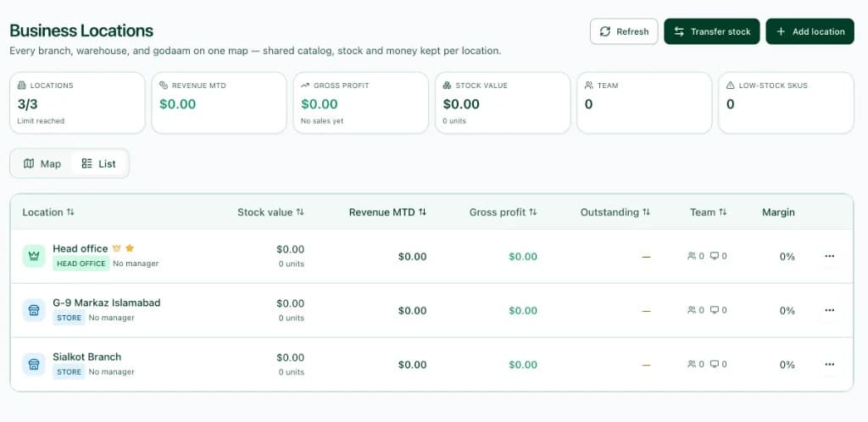Click the terminal icon in G-9 Markaz row
Screen dimensions: 868x422
[x=715, y=310]
